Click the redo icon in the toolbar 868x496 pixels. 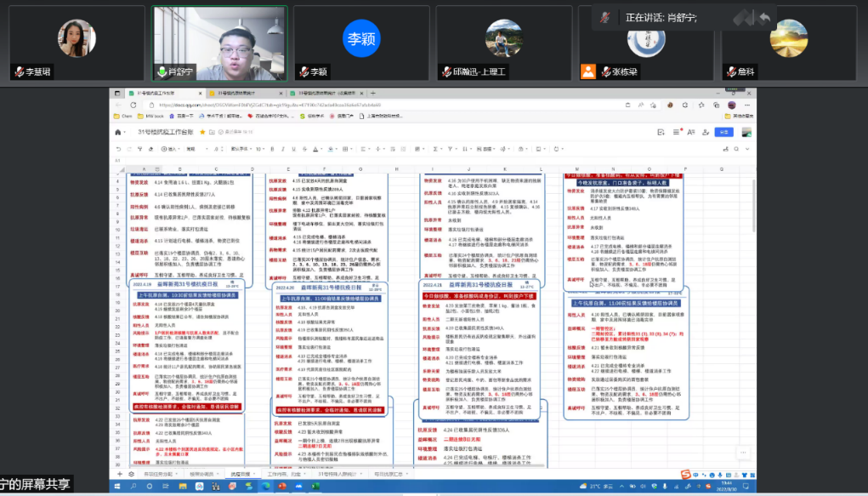129,149
